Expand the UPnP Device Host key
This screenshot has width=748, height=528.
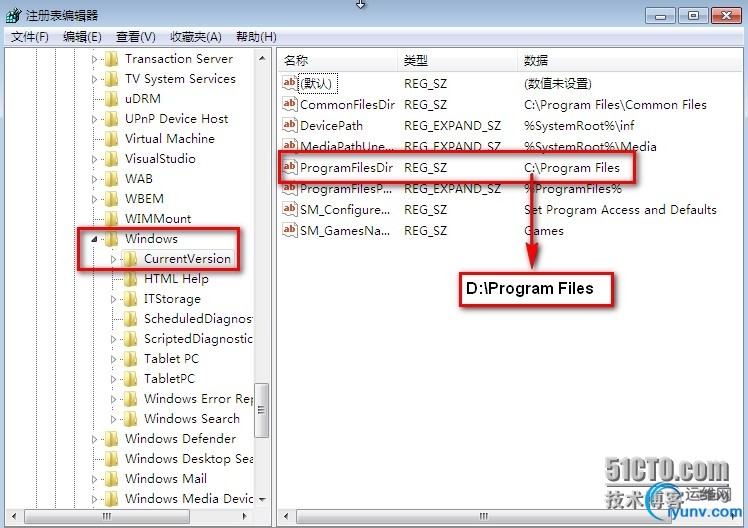[x=94, y=119]
